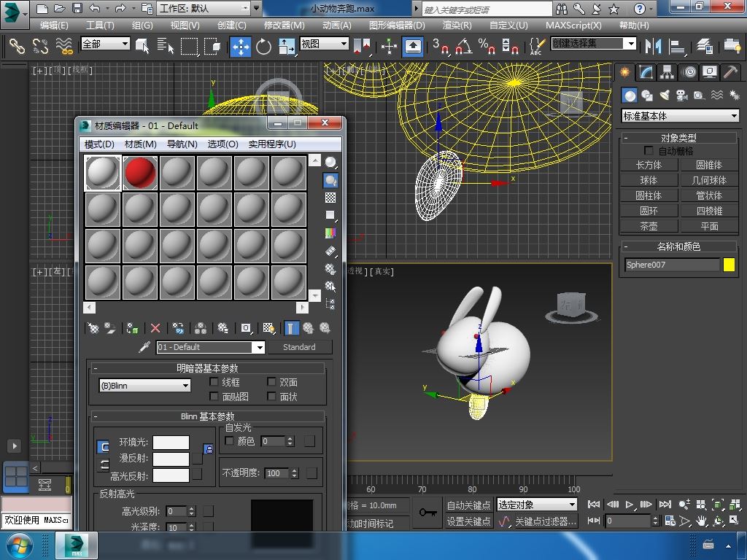Image resolution: width=747 pixels, height=560 pixels.
Task: Click the Play Animation button
Action: coord(630,504)
